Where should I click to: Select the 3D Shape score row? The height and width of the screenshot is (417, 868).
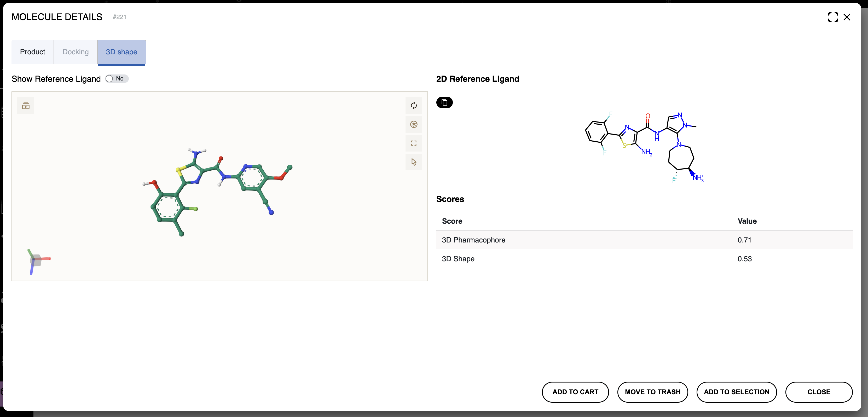pos(644,259)
